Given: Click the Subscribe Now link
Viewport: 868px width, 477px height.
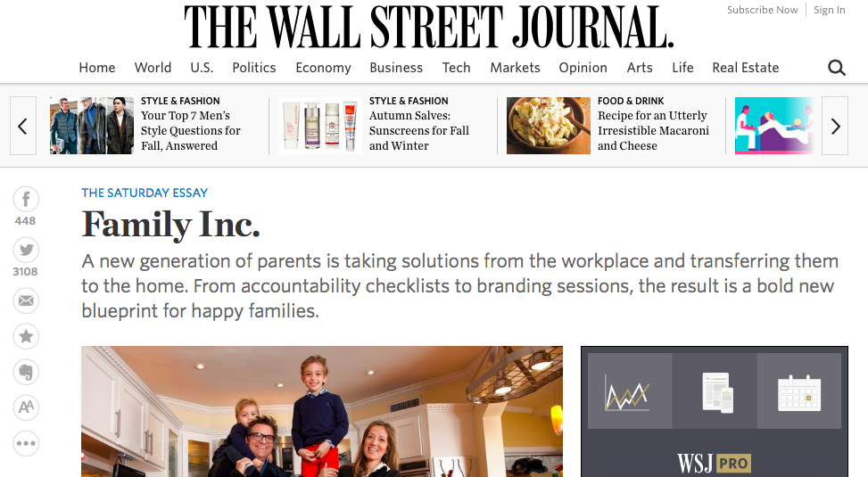Looking at the screenshot, I should (762, 10).
